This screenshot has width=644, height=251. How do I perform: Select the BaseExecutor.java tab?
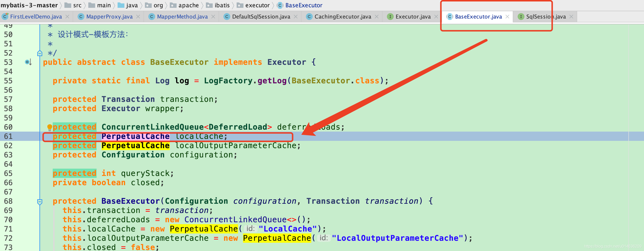(478, 17)
